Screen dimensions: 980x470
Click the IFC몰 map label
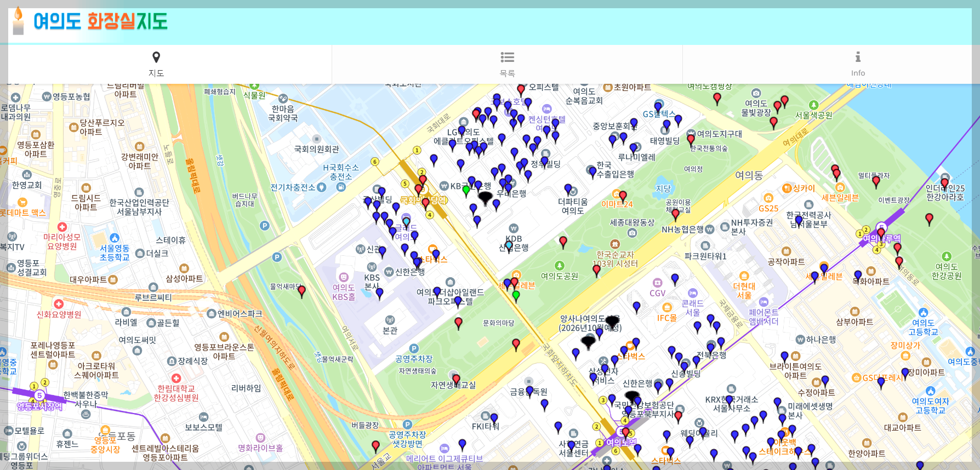tap(667, 318)
